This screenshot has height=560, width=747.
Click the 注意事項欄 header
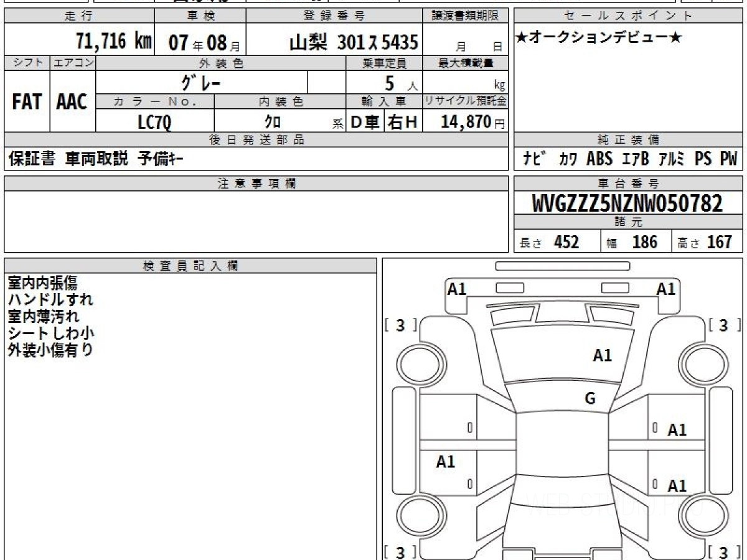click(x=256, y=184)
